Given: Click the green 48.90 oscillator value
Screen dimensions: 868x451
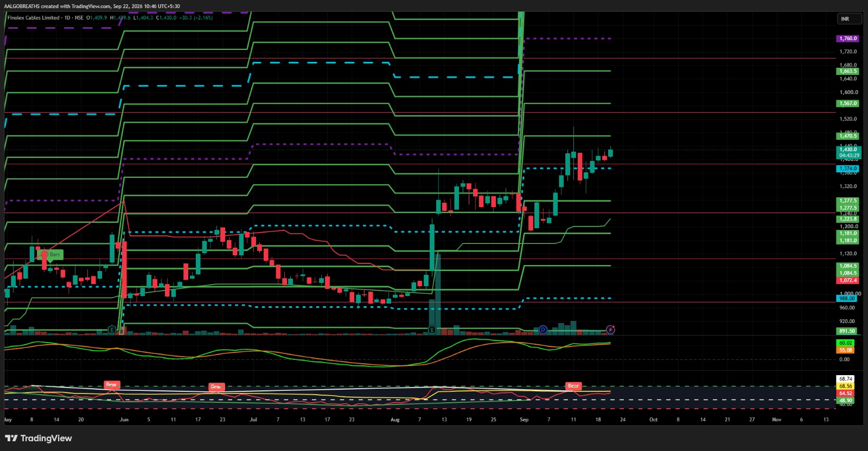Looking at the screenshot, I should pos(845,401).
